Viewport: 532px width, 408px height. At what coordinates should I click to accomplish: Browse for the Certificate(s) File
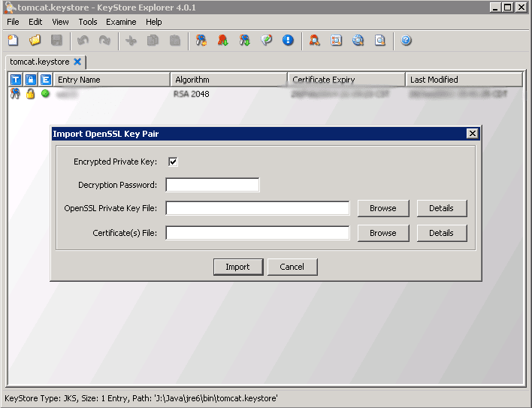383,233
